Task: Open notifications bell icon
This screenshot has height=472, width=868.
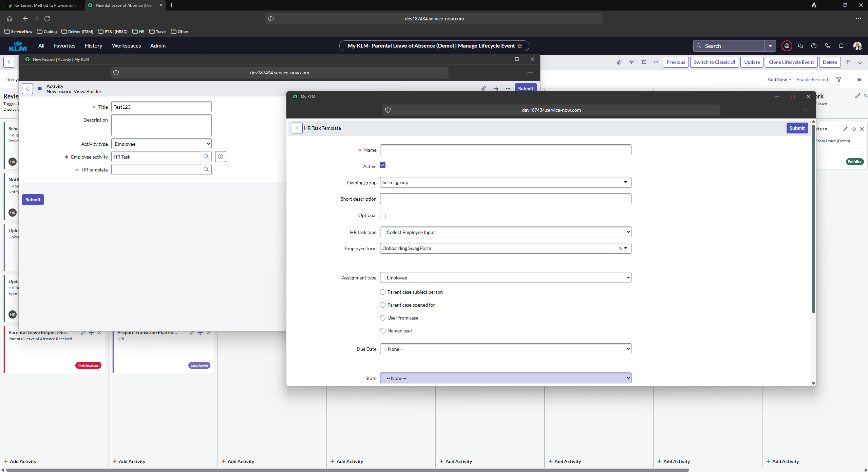Action: (841, 46)
